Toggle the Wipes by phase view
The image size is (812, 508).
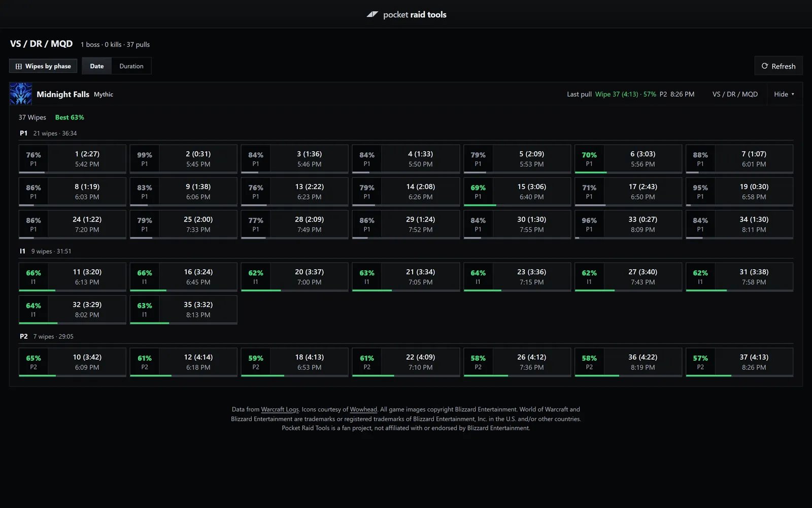click(x=43, y=66)
